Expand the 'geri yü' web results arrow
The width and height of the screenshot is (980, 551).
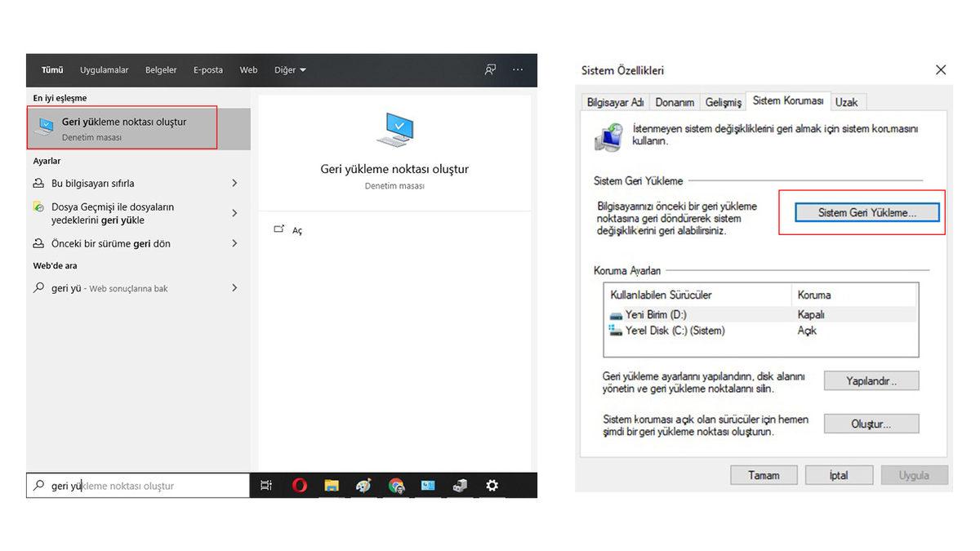click(x=234, y=288)
